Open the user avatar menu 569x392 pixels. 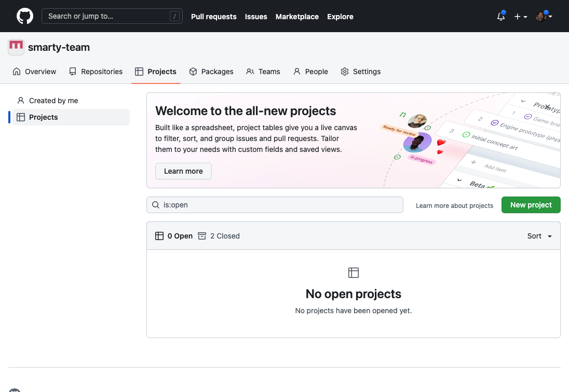[x=543, y=17]
